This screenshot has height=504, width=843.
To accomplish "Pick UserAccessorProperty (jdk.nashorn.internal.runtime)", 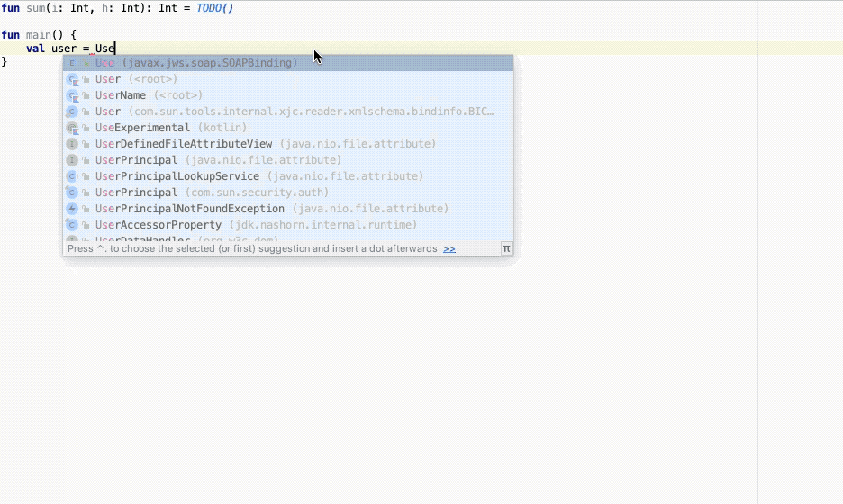I will click(288, 225).
